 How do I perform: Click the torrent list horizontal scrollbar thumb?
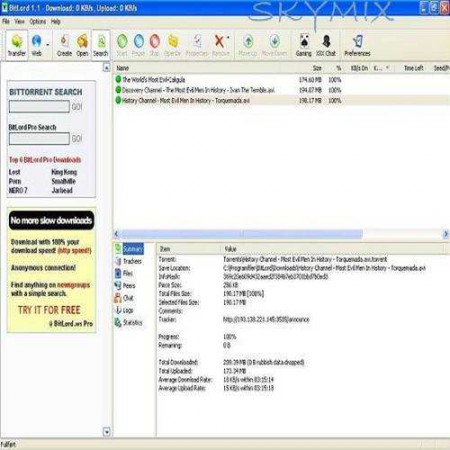pyautogui.click(x=242, y=234)
